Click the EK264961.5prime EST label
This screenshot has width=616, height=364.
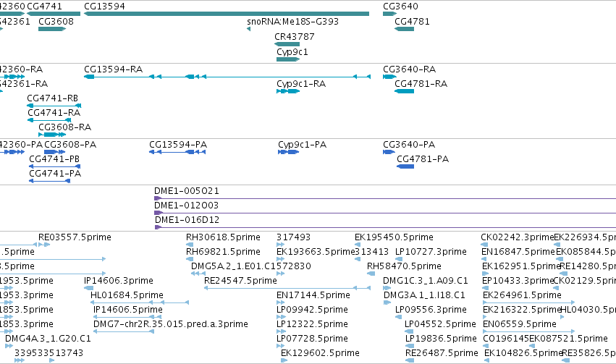[x=522, y=295]
